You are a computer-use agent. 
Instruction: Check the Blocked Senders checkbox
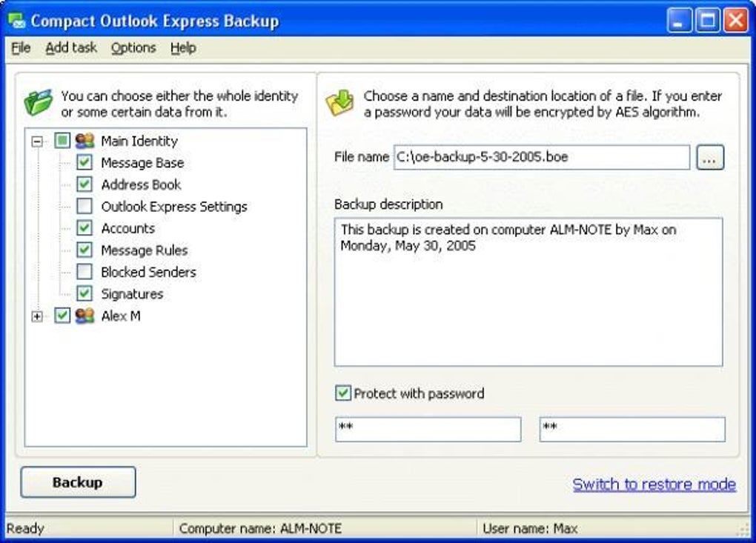tap(84, 272)
